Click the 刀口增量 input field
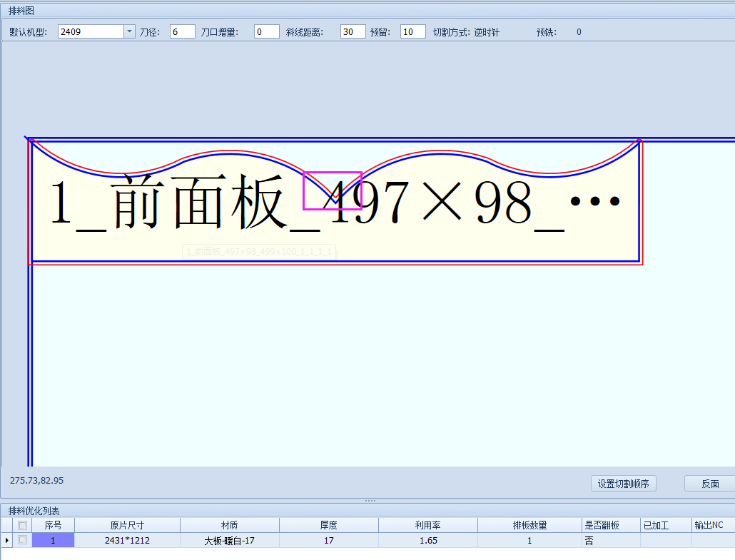 coord(267,31)
